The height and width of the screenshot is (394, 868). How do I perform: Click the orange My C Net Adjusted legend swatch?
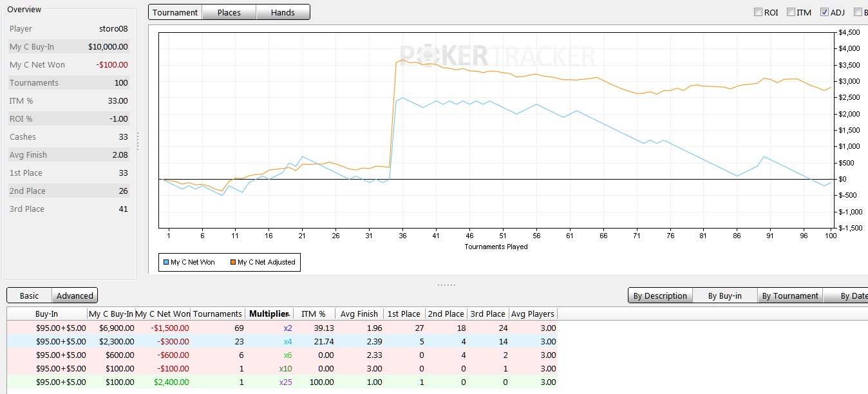pos(233,262)
